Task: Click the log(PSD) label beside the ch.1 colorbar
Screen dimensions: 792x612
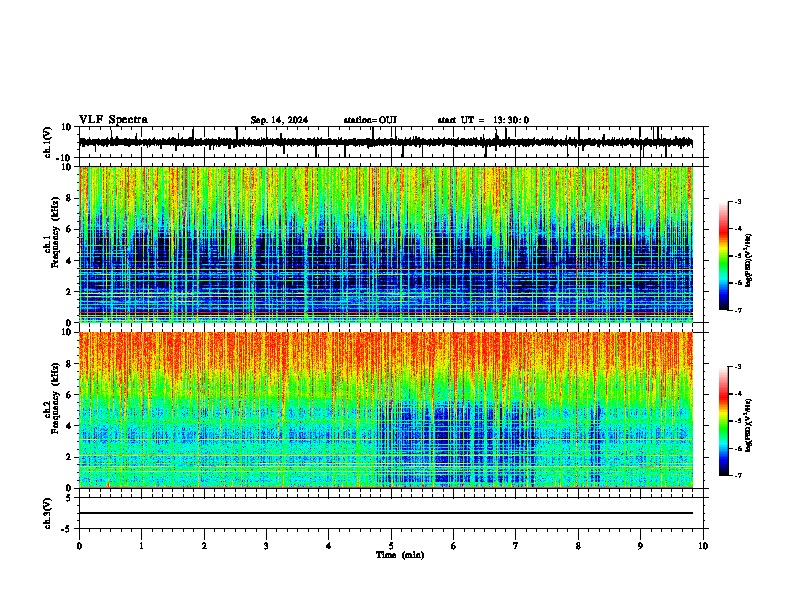Action: tap(748, 261)
